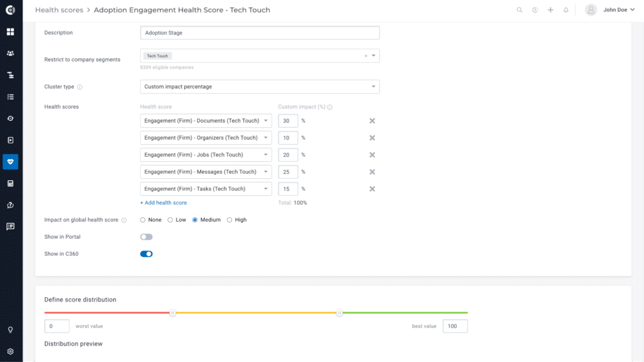Remove the Documents (Tech Touch) health score row
The height and width of the screenshot is (362, 644).
(x=372, y=121)
